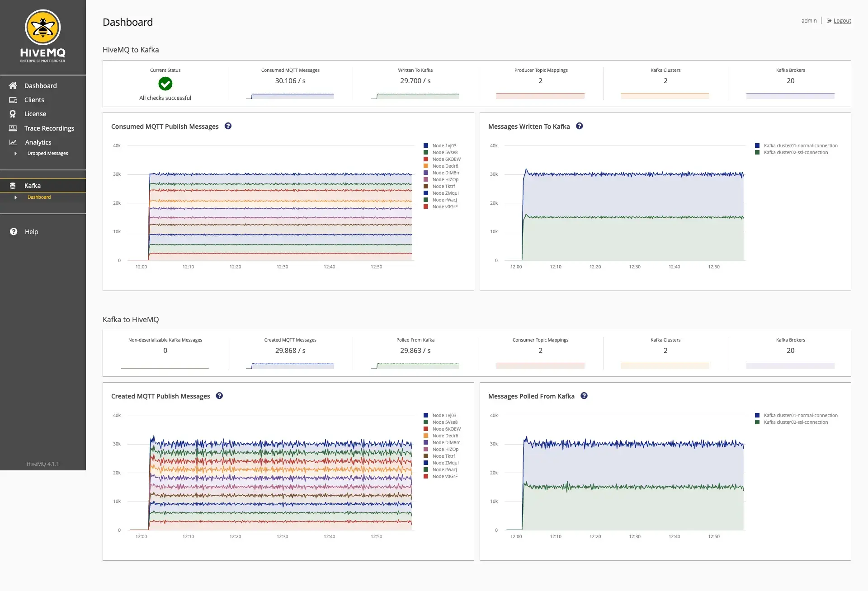
Task: Click the Kafka database icon
Action: point(13,186)
